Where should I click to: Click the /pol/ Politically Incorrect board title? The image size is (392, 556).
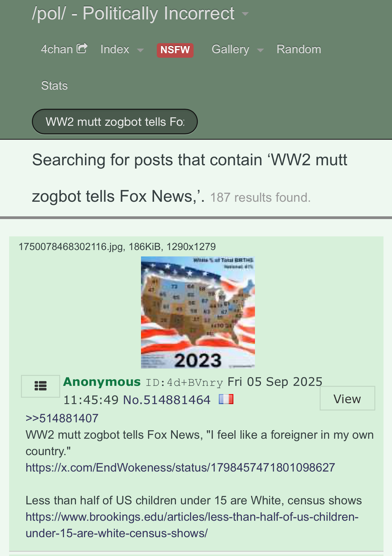[133, 14]
